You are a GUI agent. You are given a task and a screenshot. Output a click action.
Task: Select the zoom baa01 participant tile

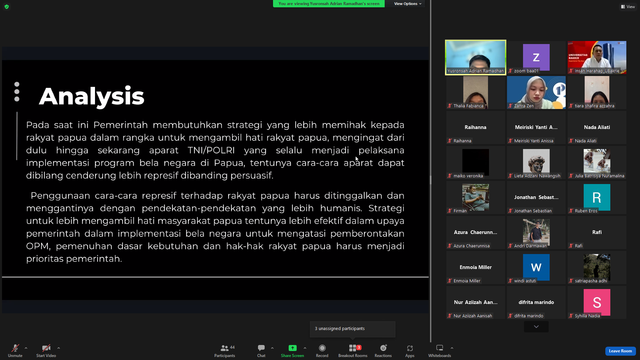pyautogui.click(x=536, y=57)
